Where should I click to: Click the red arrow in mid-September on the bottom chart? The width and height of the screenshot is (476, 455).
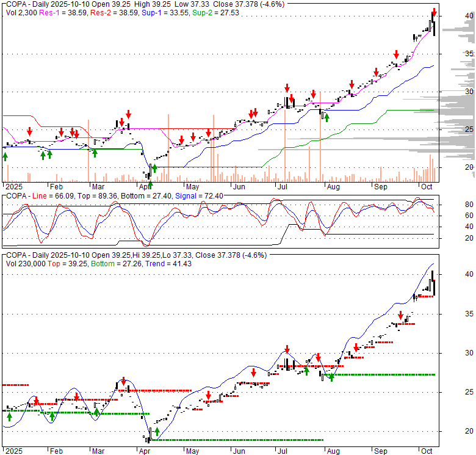pyautogui.click(x=401, y=315)
